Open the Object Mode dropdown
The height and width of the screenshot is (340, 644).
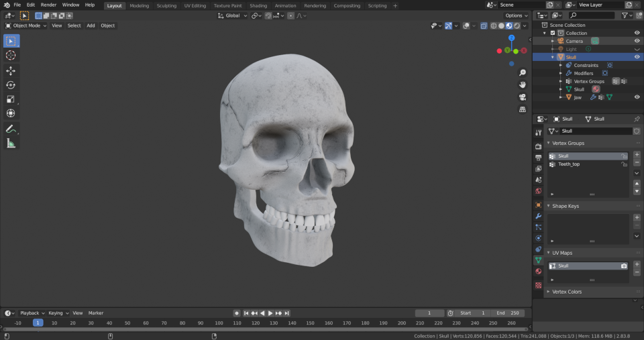(25, 25)
